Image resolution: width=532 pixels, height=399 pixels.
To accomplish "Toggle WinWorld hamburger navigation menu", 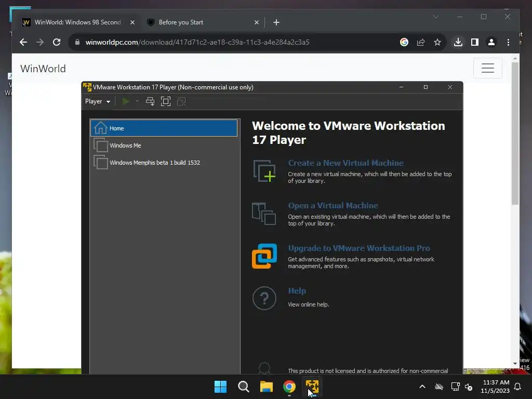I will [487, 68].
